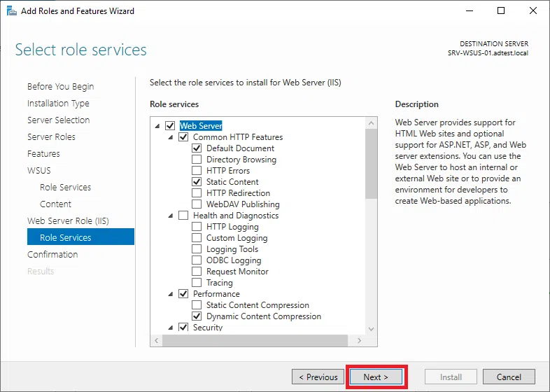The width and height of the screenshot is (550, 392).
Task: Open the Confirmation wizard step
Action: 52,255
